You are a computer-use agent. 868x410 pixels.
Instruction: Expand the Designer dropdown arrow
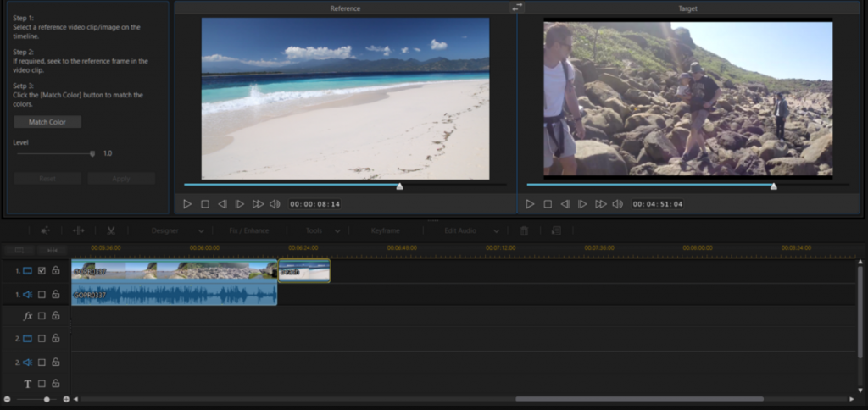(x=201, y=231)
